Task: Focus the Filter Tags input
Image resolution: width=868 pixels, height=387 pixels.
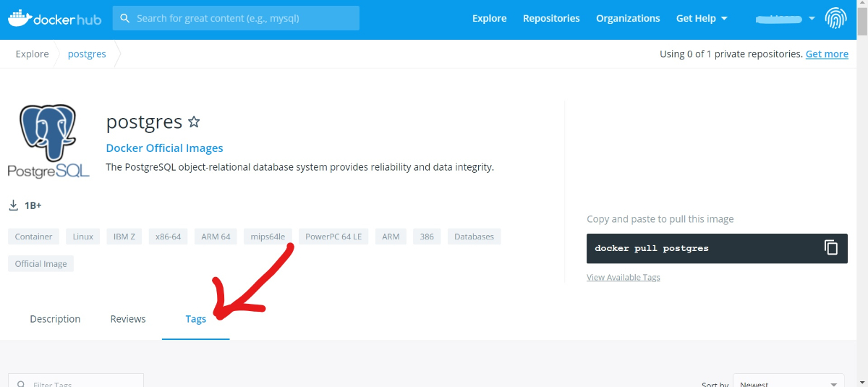Action: pyautogui.click(x=76, y=380)
